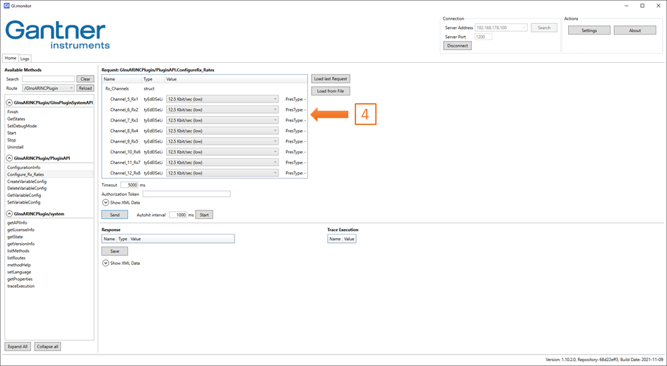
Task: Open rate dropdown for Channel_8_Rx4
Action: 222,131
